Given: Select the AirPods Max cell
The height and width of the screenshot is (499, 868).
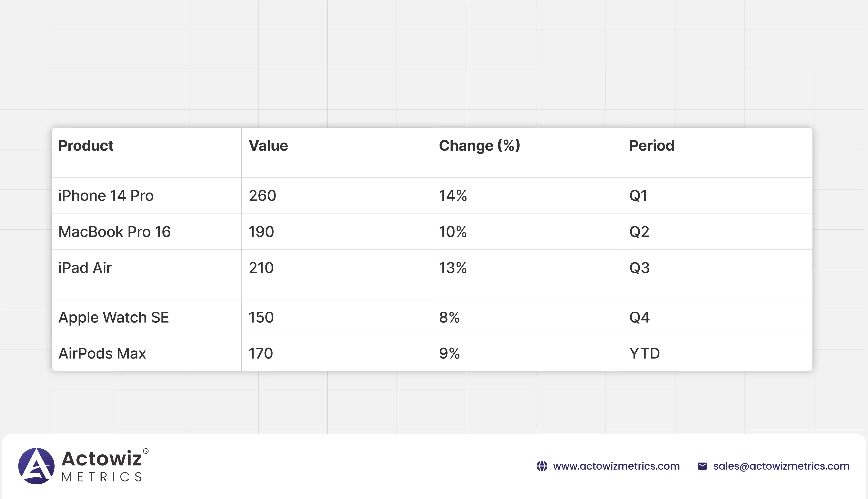Looking at the screenshot, I should [102, 353].
